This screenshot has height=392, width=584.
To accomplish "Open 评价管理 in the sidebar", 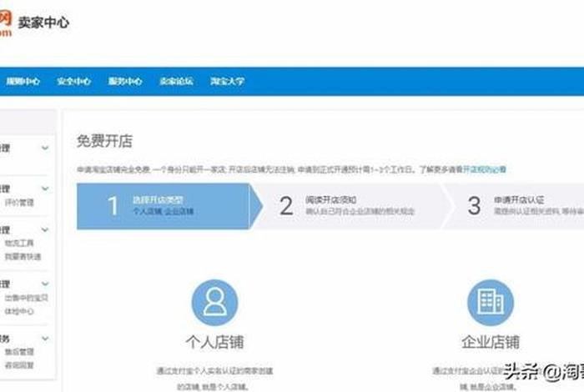I will point(19,203).
